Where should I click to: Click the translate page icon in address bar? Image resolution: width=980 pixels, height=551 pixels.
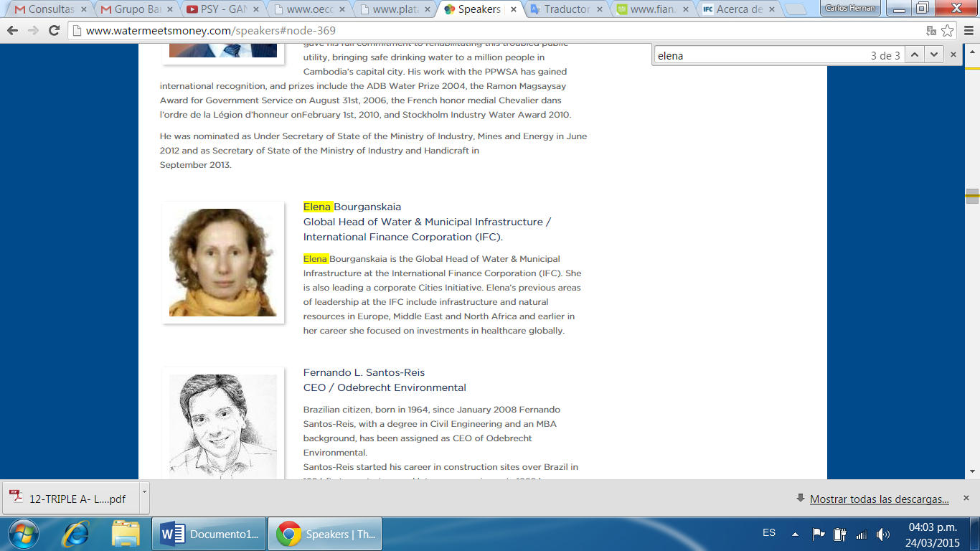pyautogui.click(x=931, y=31)
